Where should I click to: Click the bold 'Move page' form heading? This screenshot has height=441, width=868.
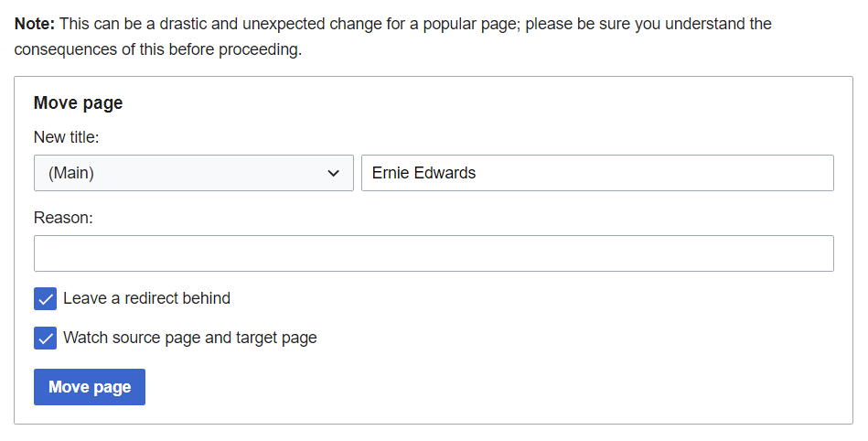point(78,103)
